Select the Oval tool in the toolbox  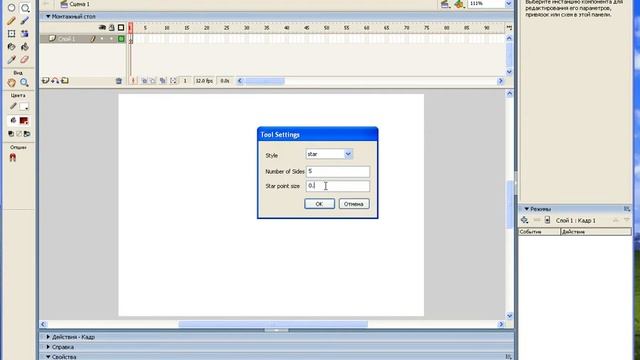(11, 8)
